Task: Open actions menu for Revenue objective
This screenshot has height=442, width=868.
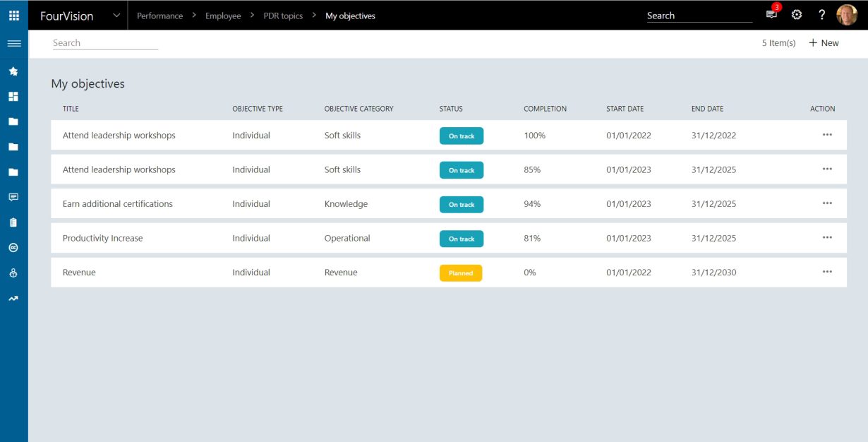Action: [826, 272]
